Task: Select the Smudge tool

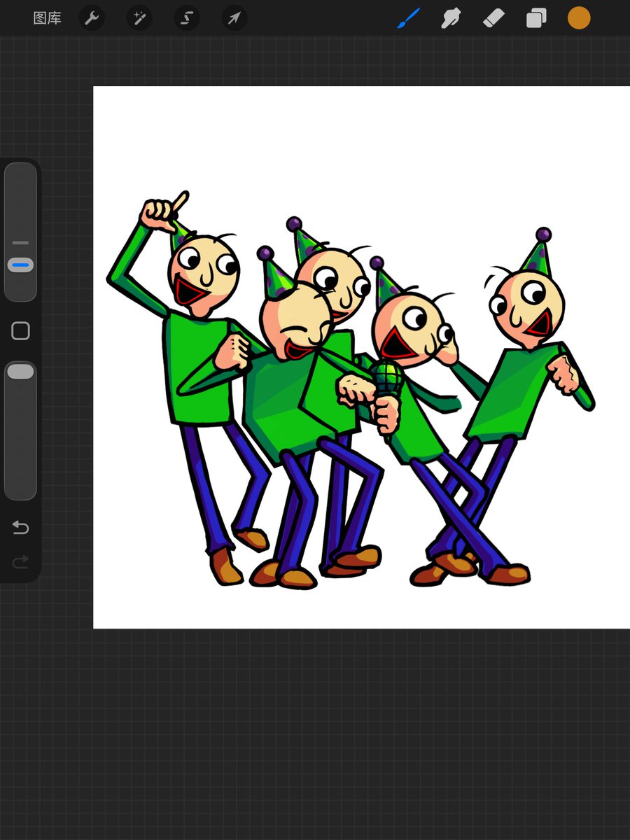Action: [451, 18]
